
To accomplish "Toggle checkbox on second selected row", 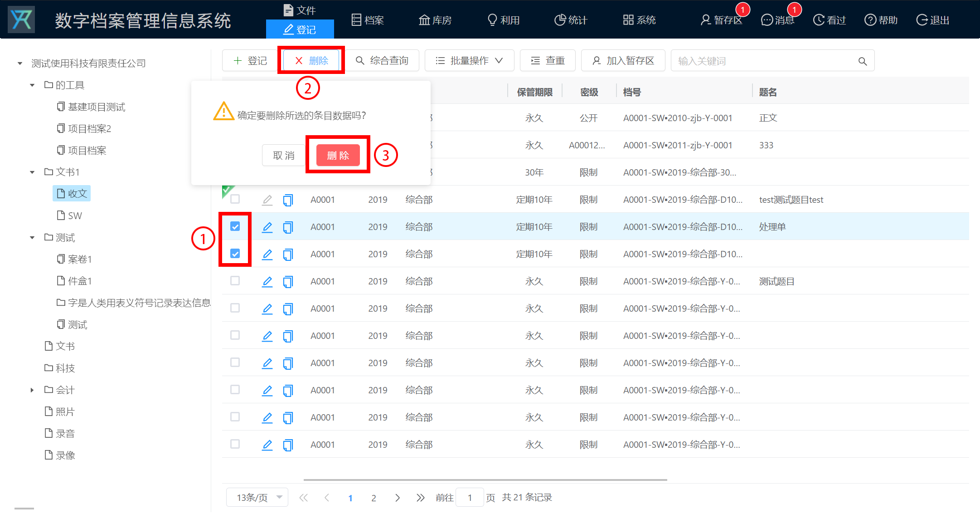I will point(236,254).
